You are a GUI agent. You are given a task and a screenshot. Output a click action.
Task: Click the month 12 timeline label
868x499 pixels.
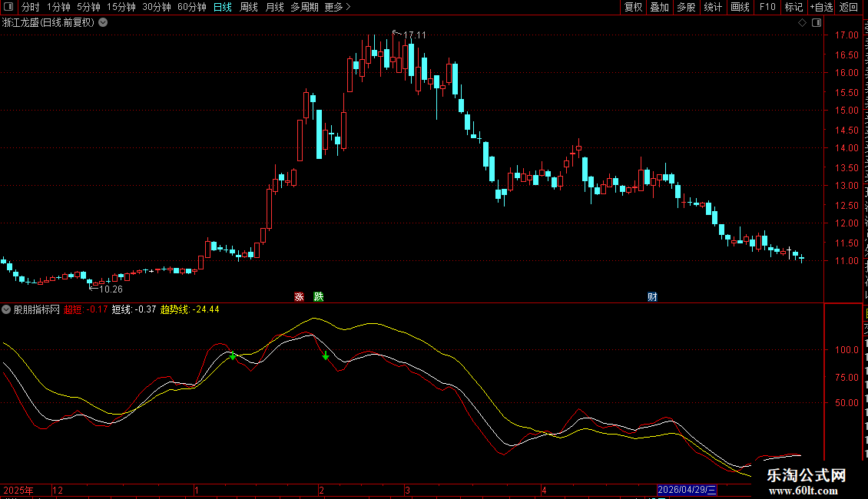58,490
